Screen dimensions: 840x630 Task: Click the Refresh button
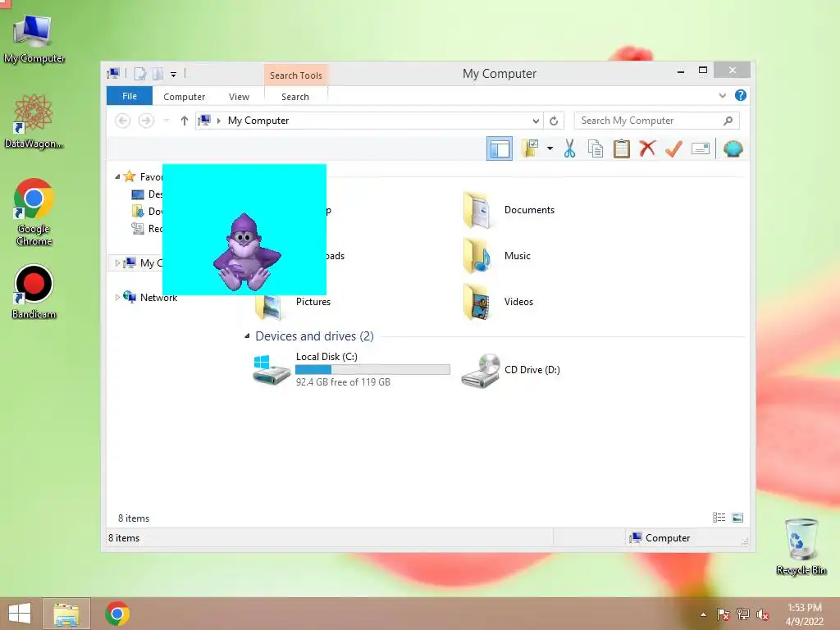(x=554, y=121)
